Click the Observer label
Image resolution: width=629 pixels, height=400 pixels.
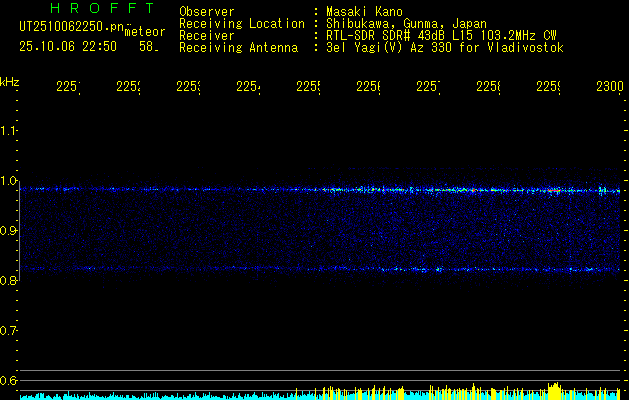coord(207,12)
